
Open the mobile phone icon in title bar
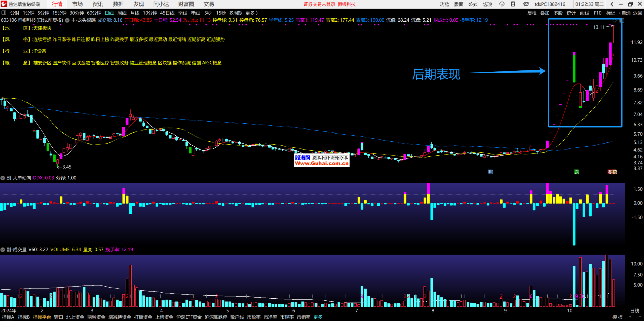[x=513, y=4]
